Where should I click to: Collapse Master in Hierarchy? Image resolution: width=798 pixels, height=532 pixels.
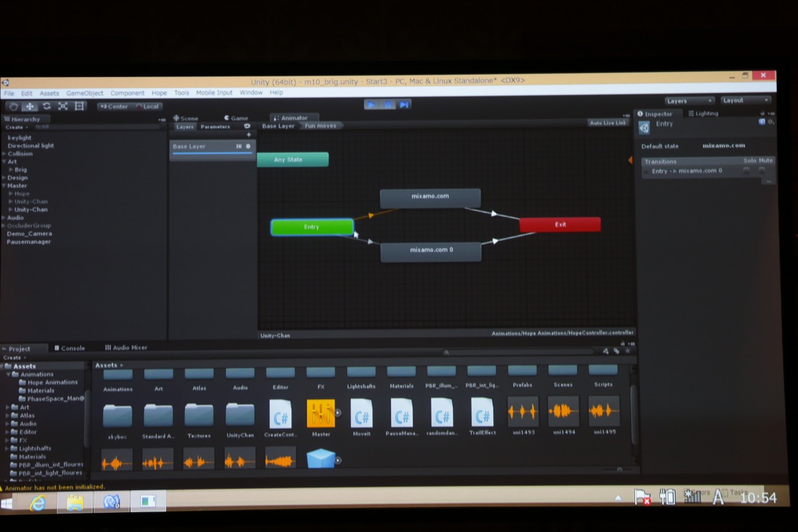coord(4,186)
